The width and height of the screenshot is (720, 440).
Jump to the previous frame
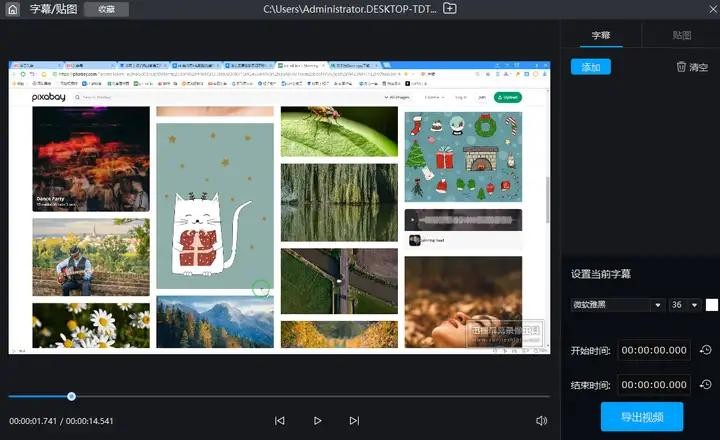point(280,421)
